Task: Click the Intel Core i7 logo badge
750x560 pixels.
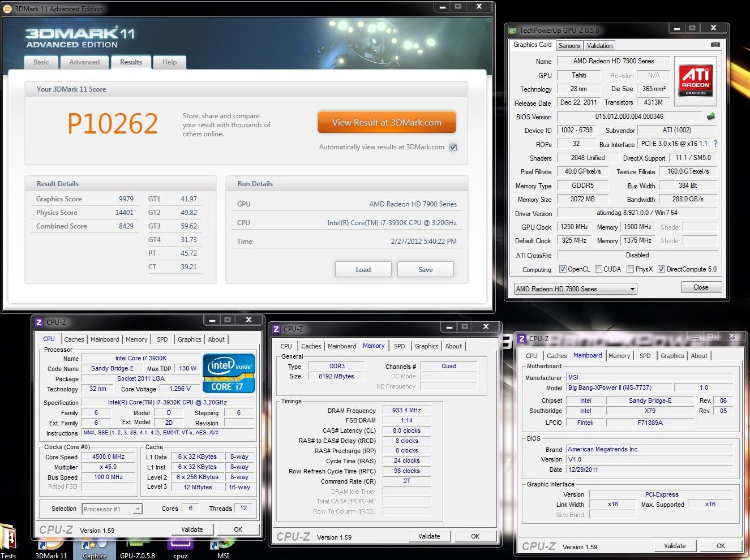Action: (x=229, y=373)
